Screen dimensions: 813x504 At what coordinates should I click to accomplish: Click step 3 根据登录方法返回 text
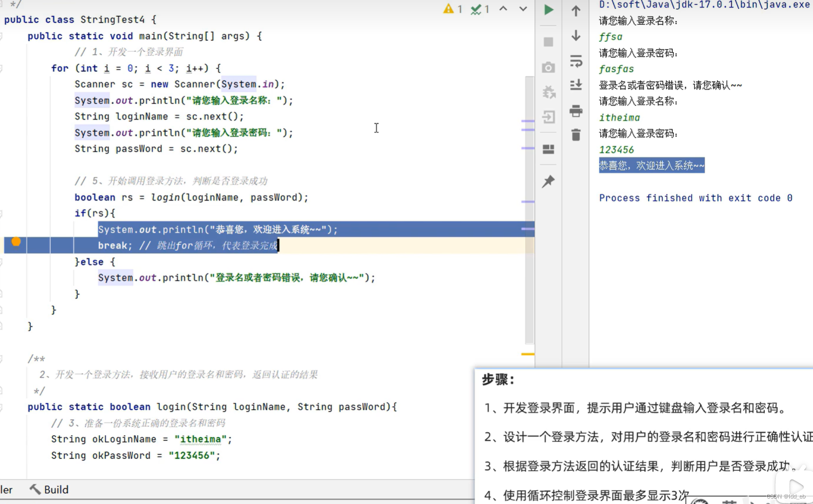(640, 466)
